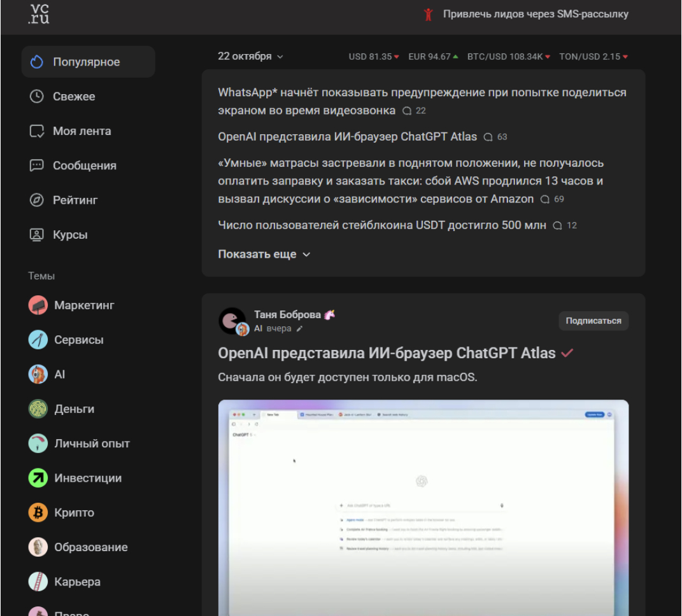682x616 pixels.
Task: Click the BTC/USD 108.34K rate
Action: [508, 57]
